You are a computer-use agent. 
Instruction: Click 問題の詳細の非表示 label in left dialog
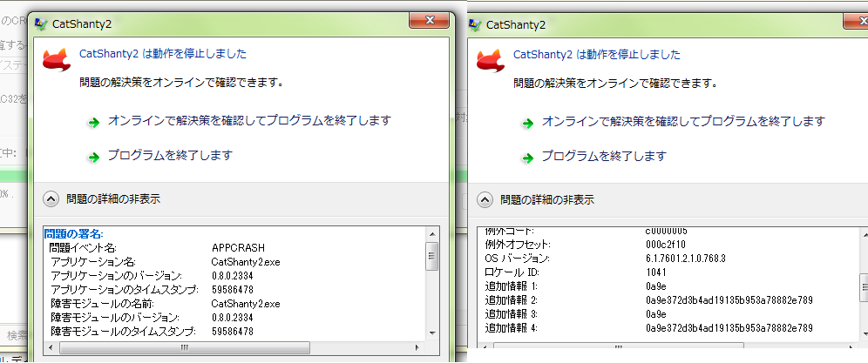(x=113, y=199)
